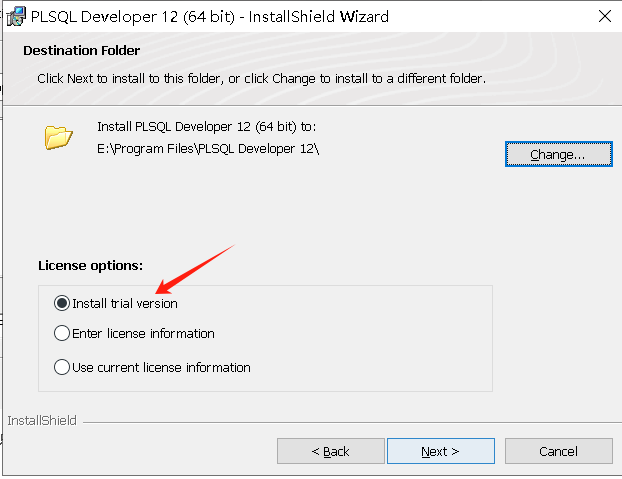Click the Destination Folder heading
This screenshot has height=479, width=622.
81,50
